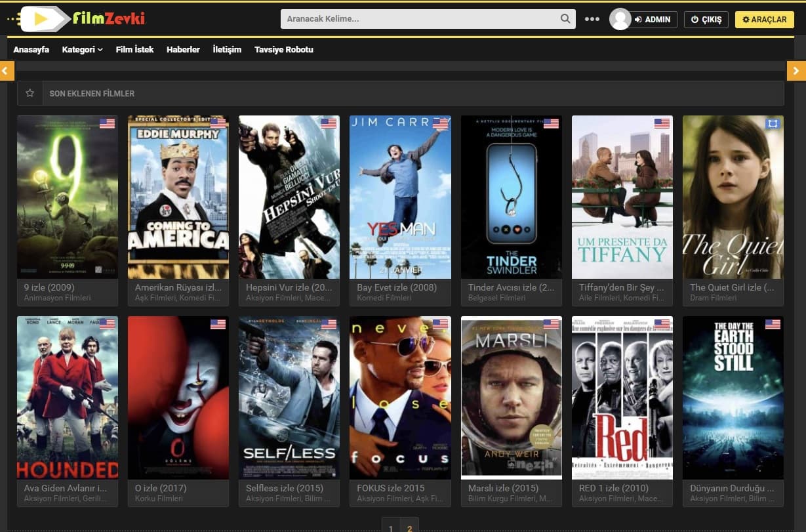Open the Film İstek menu item

pos(134,50)
